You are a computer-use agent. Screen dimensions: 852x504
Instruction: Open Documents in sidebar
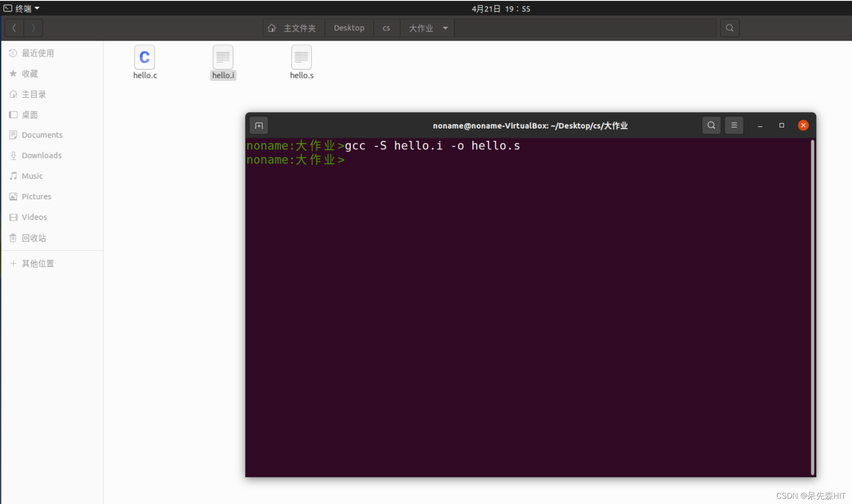pos(52,135)
